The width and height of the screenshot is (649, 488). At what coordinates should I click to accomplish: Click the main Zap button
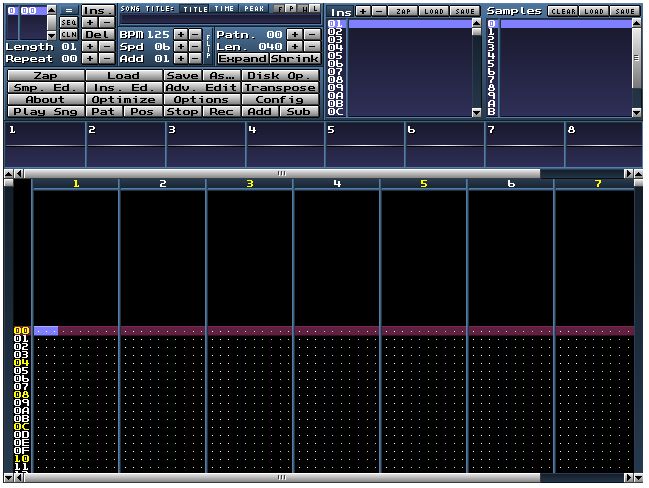coord(46,75)
